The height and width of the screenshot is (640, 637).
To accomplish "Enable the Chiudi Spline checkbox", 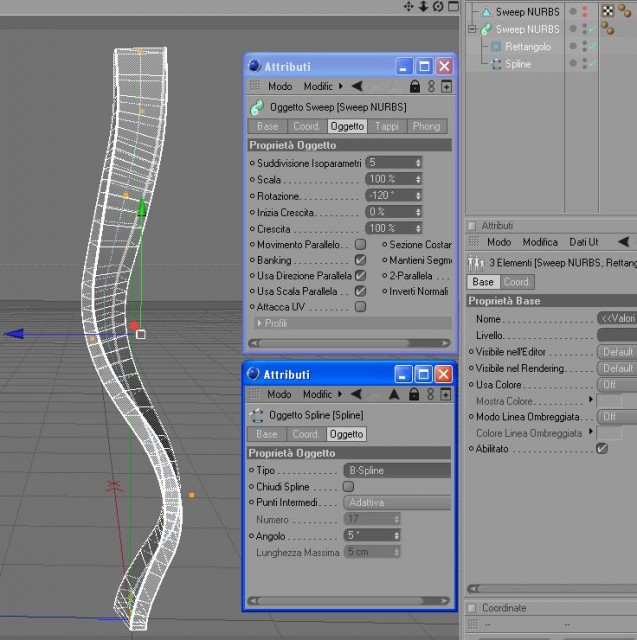I will point(348,487).
